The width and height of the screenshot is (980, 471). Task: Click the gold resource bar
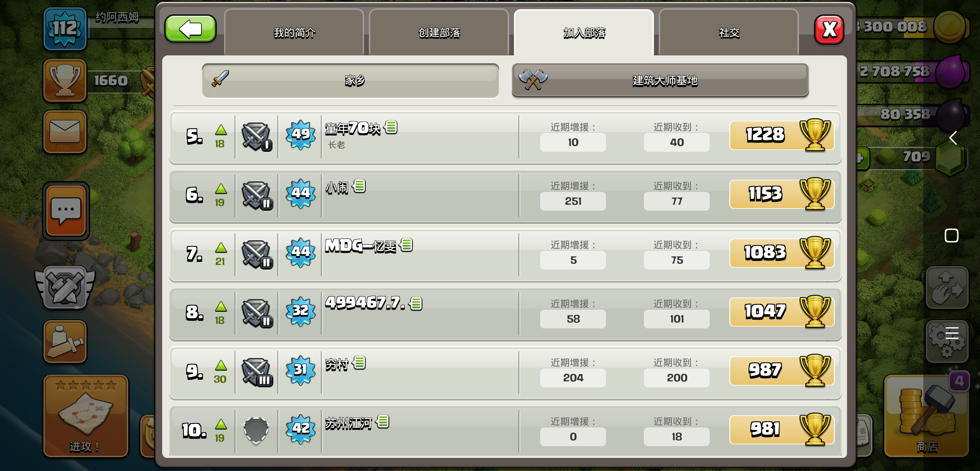(911, 27)
